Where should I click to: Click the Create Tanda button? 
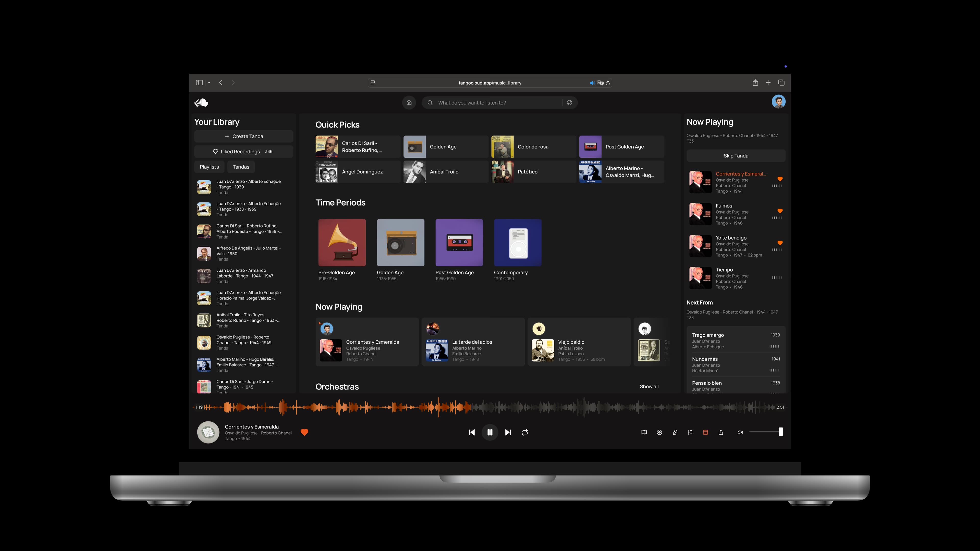(x=243, y=136)
